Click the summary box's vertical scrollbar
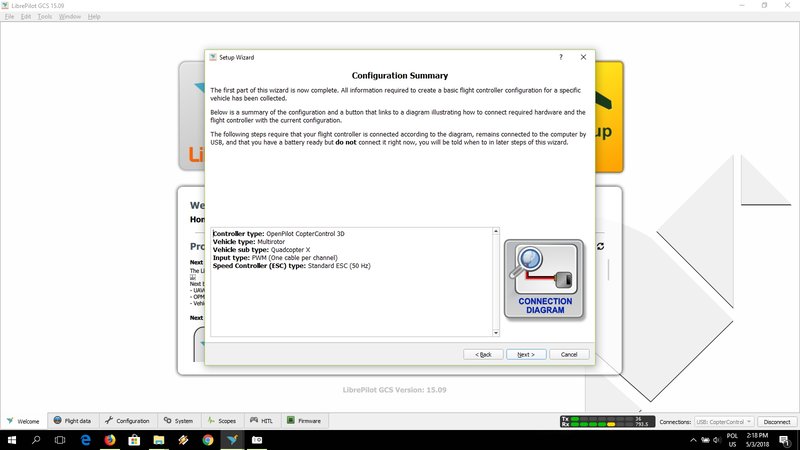 [x=495, y=281]
